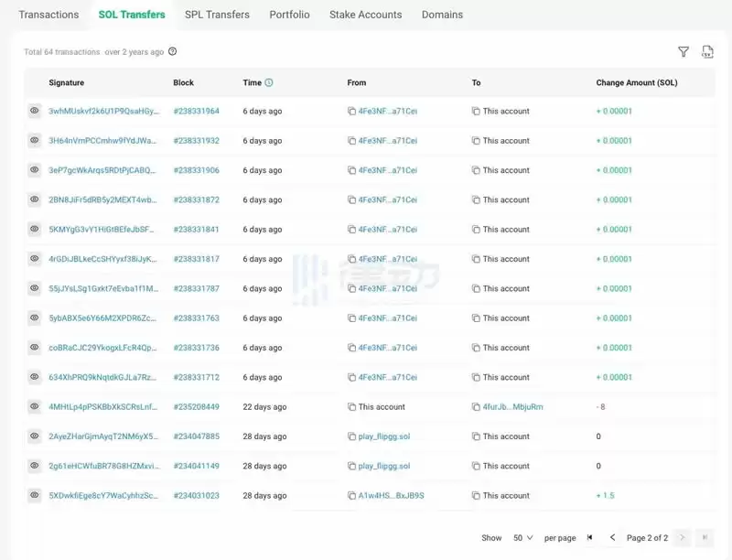Copy the A1w4HS...8xJB9S address icon

pos(351,496)
